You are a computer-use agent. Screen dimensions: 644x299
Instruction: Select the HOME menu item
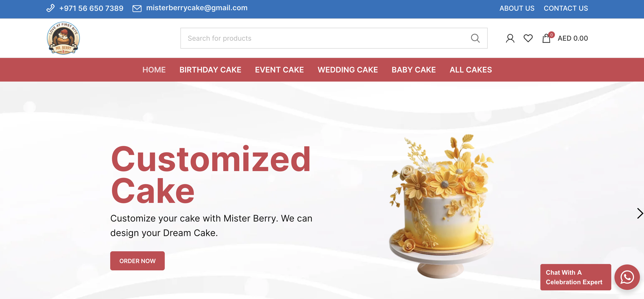pos(154,70)
